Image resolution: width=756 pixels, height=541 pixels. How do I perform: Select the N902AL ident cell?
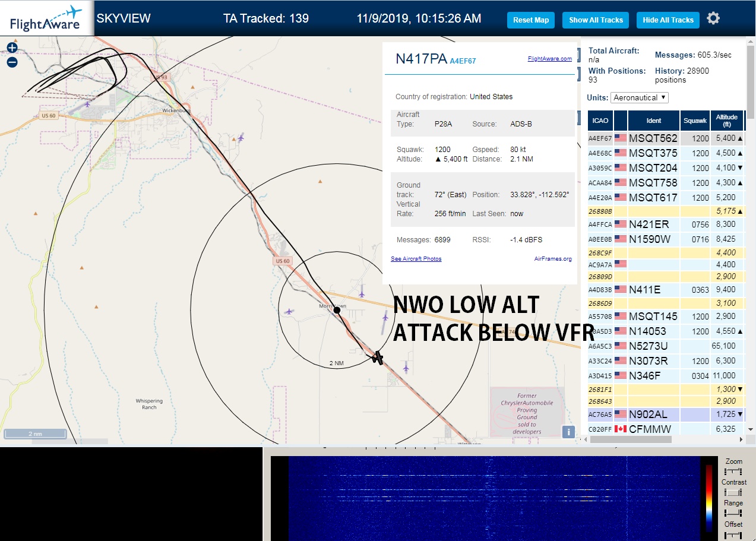(x=653, y=414)
